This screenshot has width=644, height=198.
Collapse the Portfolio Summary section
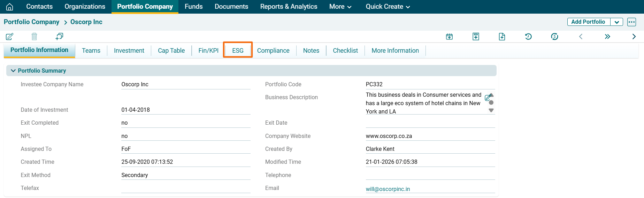coord(13,71)
